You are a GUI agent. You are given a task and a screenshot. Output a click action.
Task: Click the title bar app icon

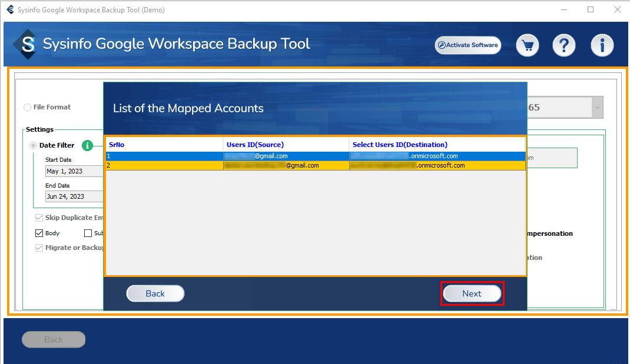pos(10,9)
